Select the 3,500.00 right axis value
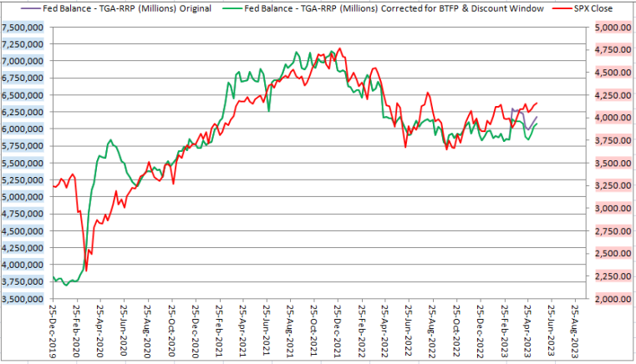Screen dimensions: 636x364 [x=609, y=163]
